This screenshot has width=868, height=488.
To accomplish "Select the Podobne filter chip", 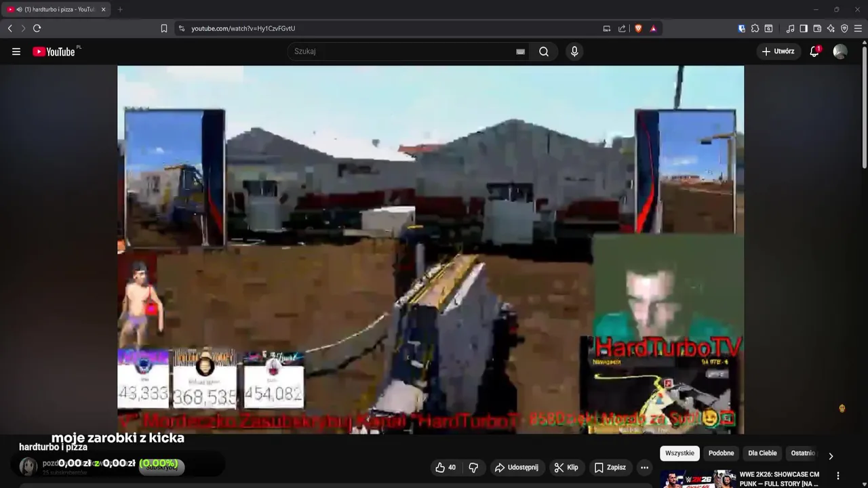I will [x=721, y=453].
